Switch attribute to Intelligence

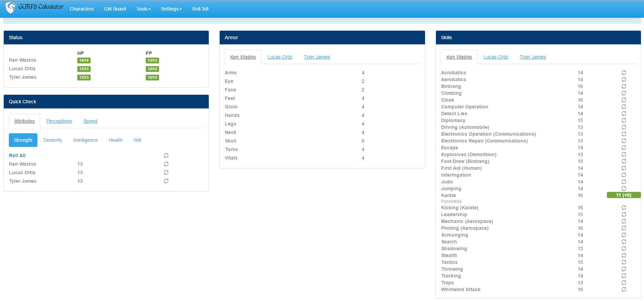85,140
